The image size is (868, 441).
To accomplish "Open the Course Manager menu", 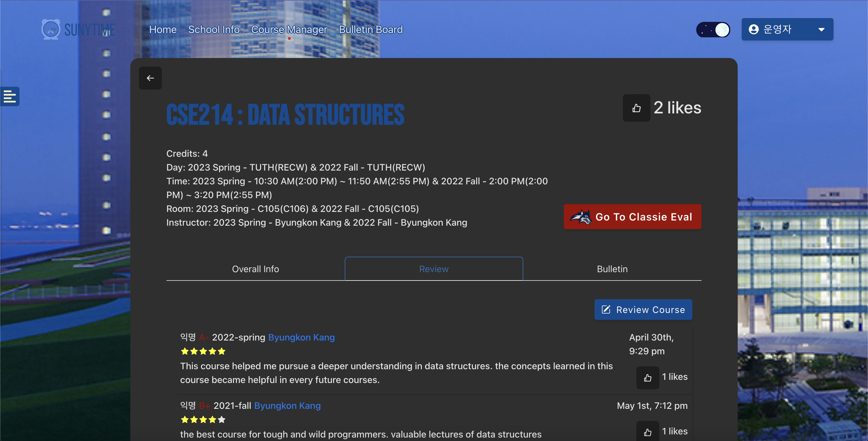I will tap(289, 30).
